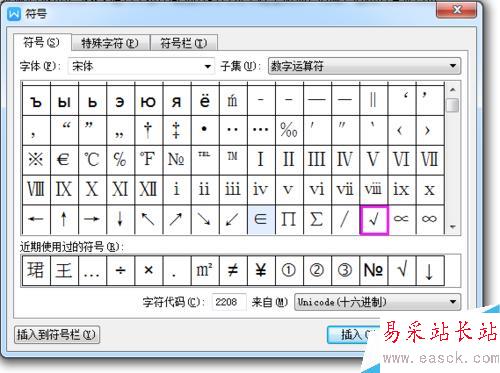Close the 符号 dialog window
500x373 pixels.
pyautogui.click(x=457, y=10)
